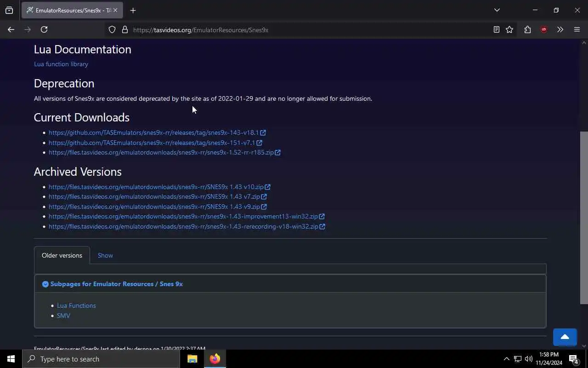Open File Explorer from the taskbar

click(x=192, y=359)
